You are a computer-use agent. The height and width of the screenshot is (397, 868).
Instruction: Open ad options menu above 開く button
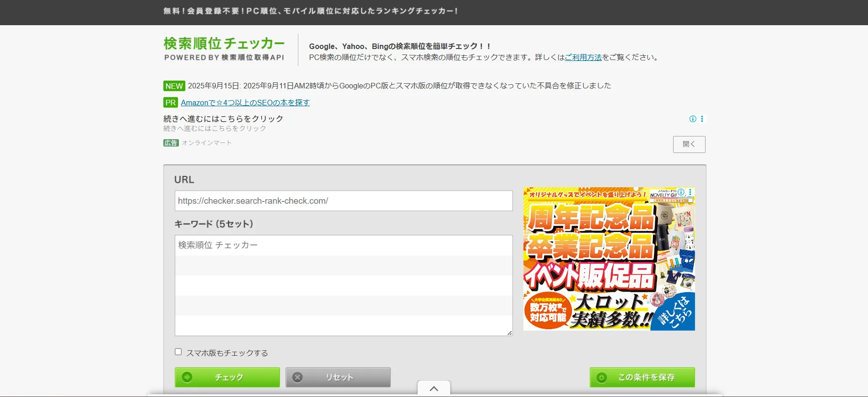702,119
